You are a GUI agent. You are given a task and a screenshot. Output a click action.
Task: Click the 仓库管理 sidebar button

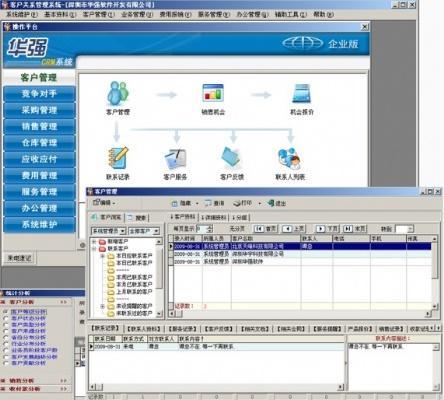coord(39,143)
